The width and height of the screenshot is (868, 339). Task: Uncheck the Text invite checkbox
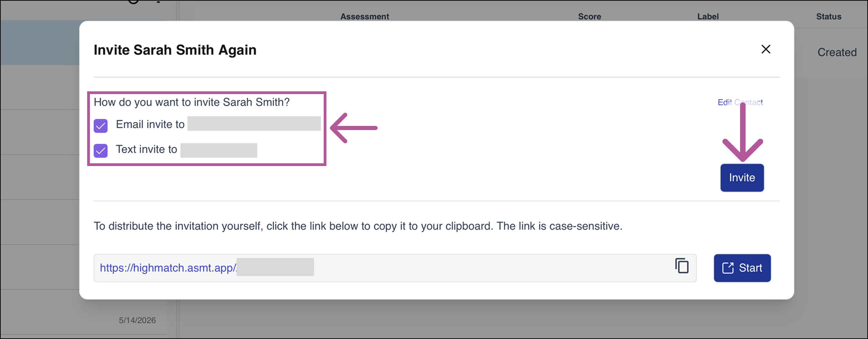point(101,151)
